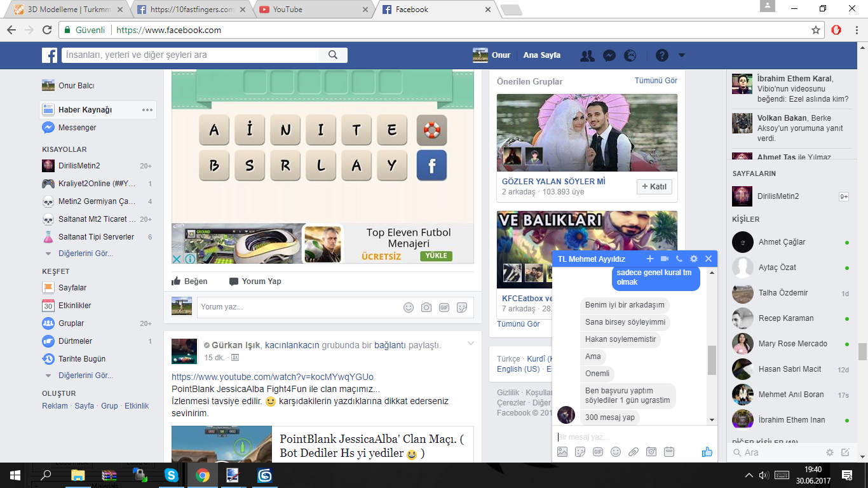Reload the page in Chrome

(x=47, y=30)
